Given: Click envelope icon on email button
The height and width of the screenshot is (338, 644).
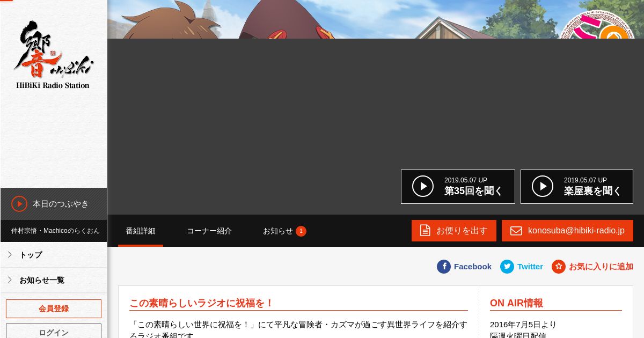Looking at the screenshot, I should [516, 231].
